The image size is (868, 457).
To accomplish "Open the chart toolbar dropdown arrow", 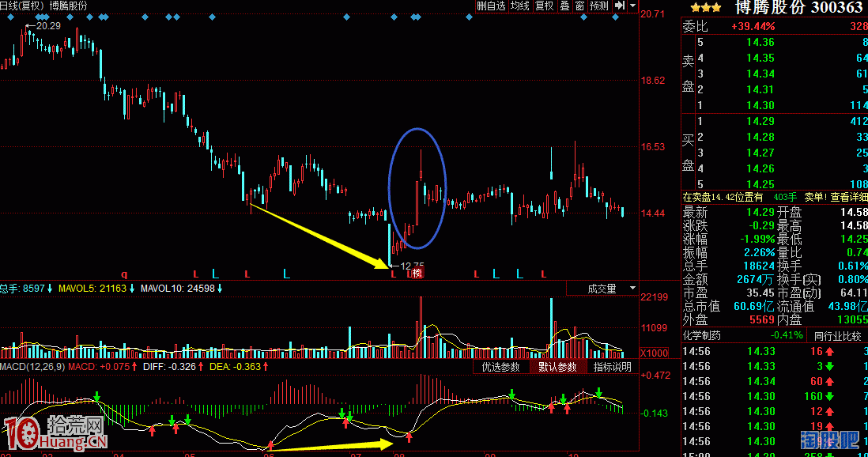I will point(632,6).
